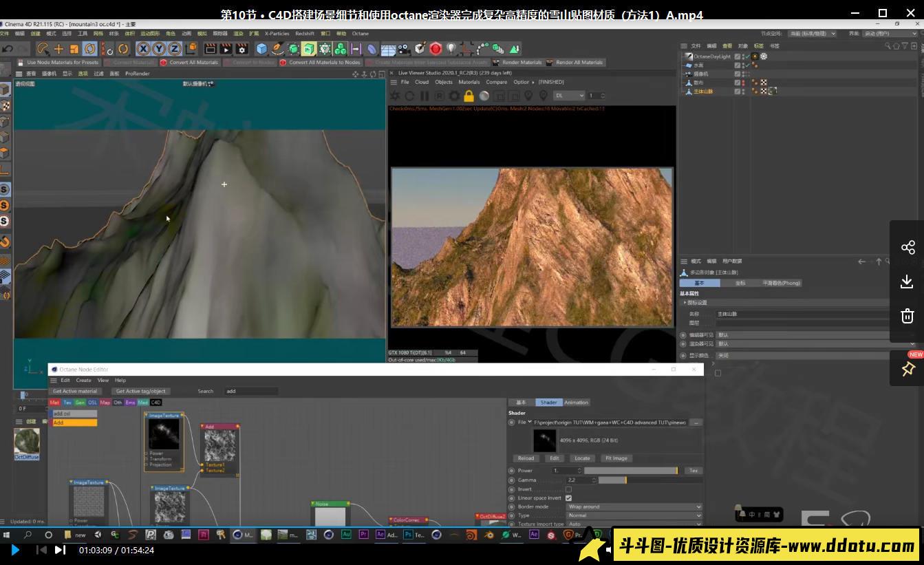The image size is (924, 565).
Task: Toggle the C4D node filter
Action: coord(155,403)
